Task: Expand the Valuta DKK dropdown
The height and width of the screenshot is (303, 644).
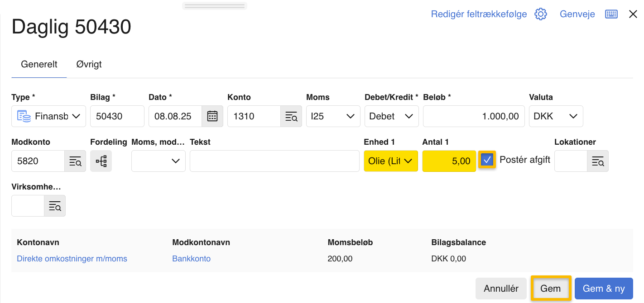Action: (x=556, y=116)
